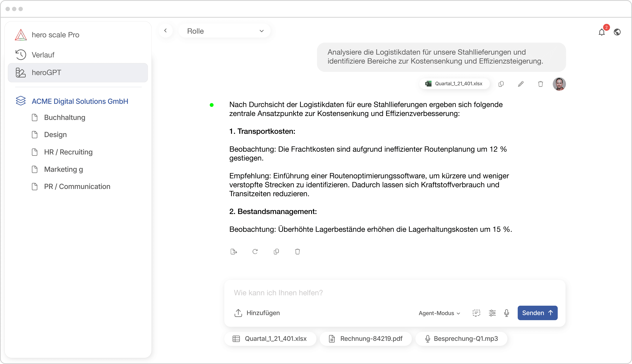Open the HR / Recruiting folder
The image size is (632, 364).
pos(68,152)
